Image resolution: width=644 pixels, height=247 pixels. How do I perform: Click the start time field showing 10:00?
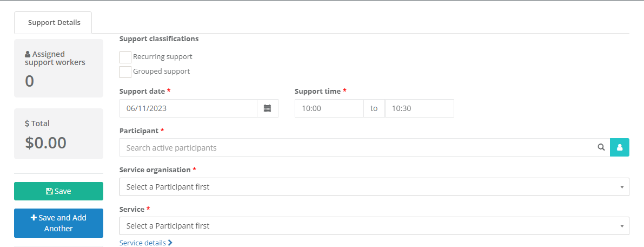pyautogui.click(x=329, y=109)
